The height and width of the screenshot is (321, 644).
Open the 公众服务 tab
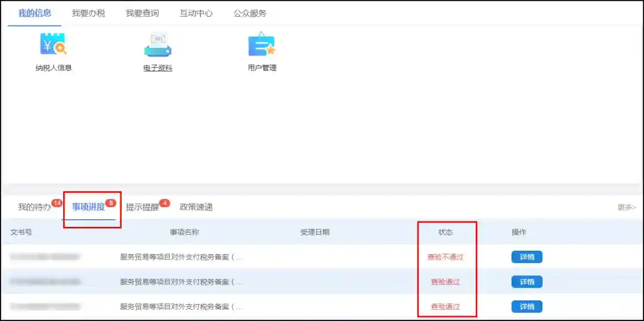coord(250,13)
